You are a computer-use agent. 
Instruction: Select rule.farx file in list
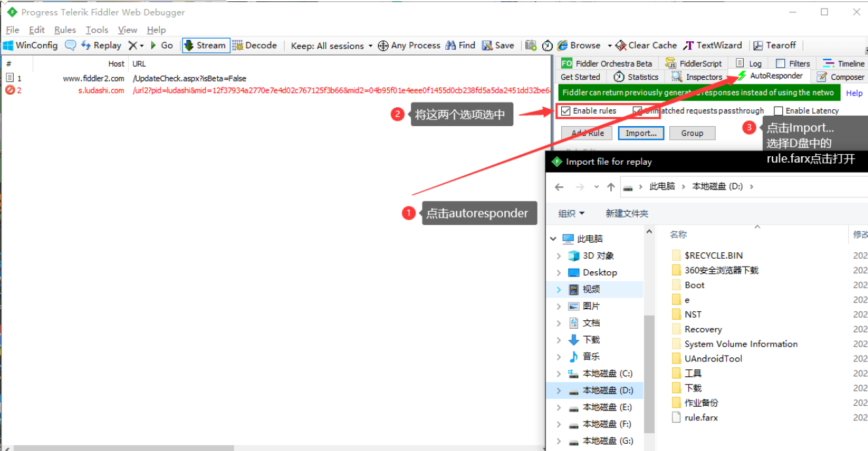[701, 418]
